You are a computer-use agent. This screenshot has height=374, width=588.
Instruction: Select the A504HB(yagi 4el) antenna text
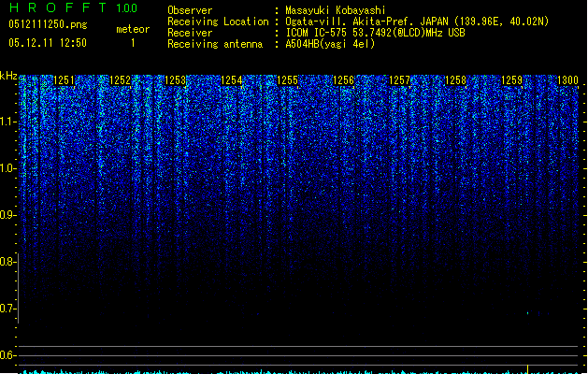click(330, 44)
